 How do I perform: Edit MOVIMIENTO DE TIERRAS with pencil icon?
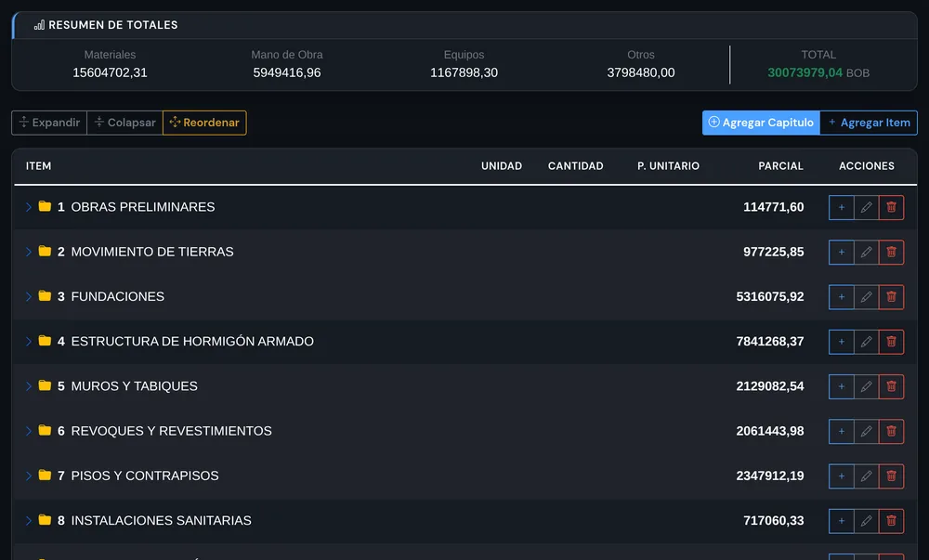(866, 253)
